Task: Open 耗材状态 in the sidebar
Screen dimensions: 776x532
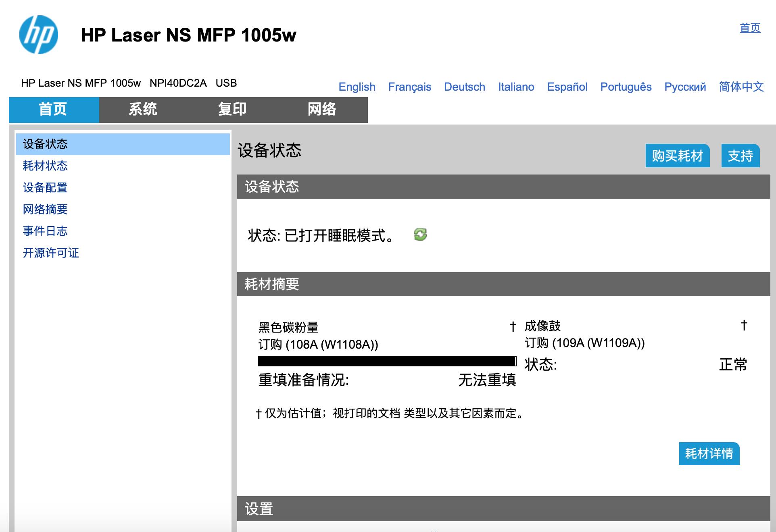Action: tap(45, 166)
